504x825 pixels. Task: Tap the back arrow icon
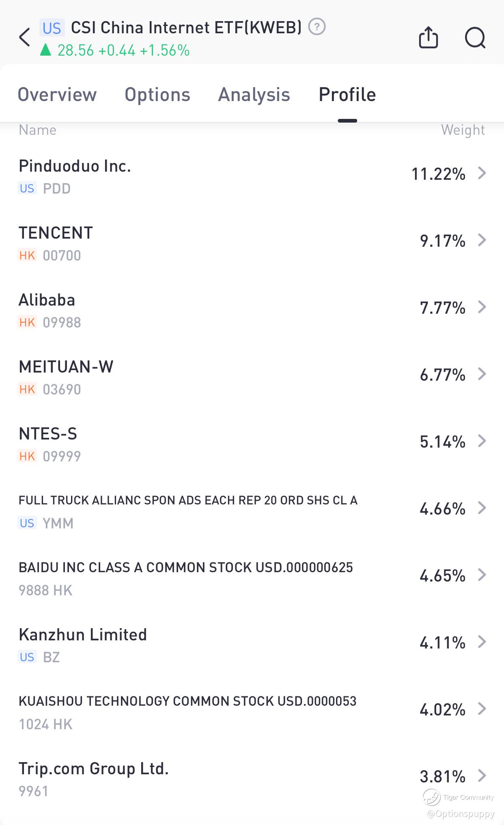25,37
